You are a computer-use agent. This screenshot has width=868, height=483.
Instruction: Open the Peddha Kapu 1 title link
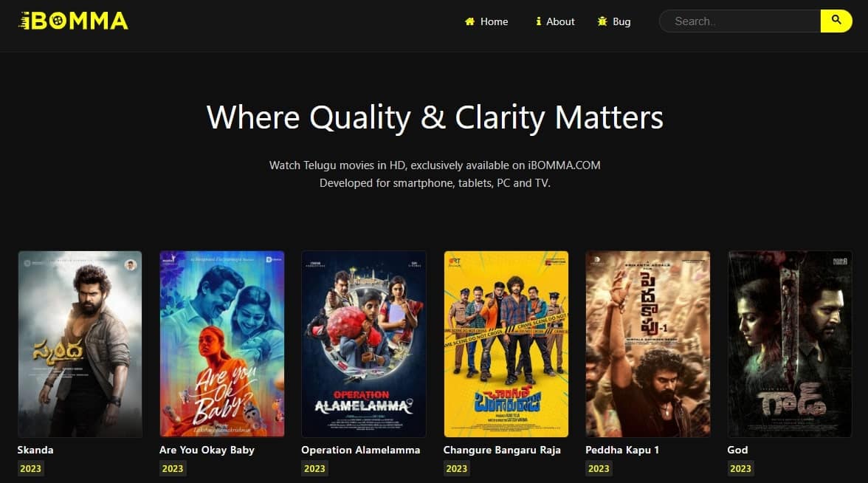(x=622, y=450)
